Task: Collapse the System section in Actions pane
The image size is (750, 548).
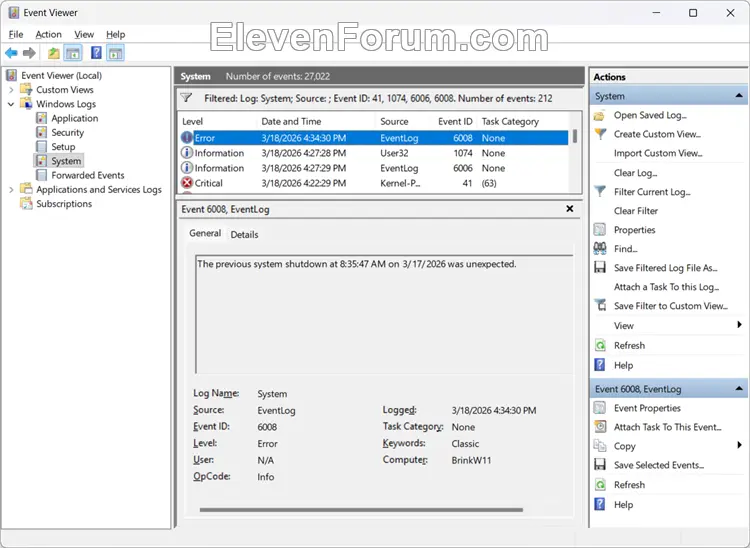Action: [739, 96]
